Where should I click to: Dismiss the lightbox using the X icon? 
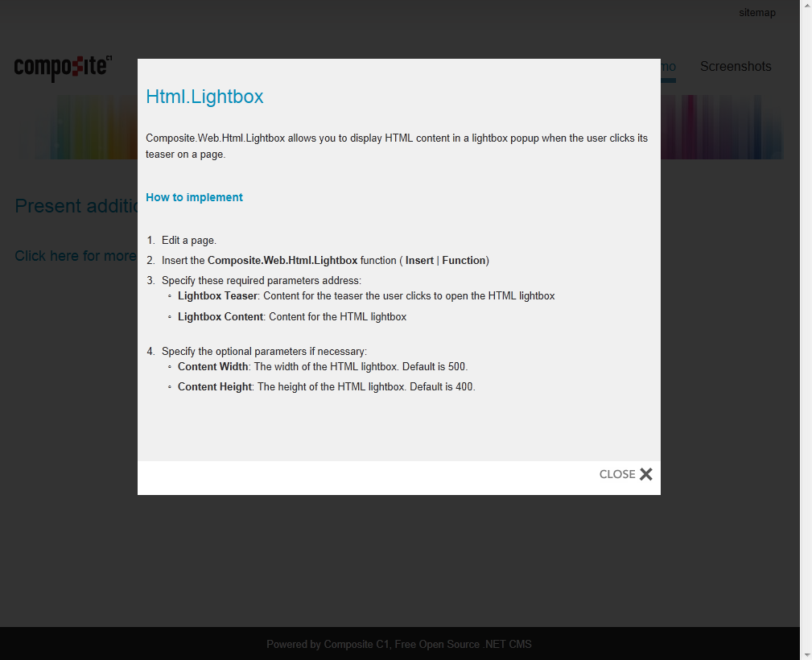646,474
